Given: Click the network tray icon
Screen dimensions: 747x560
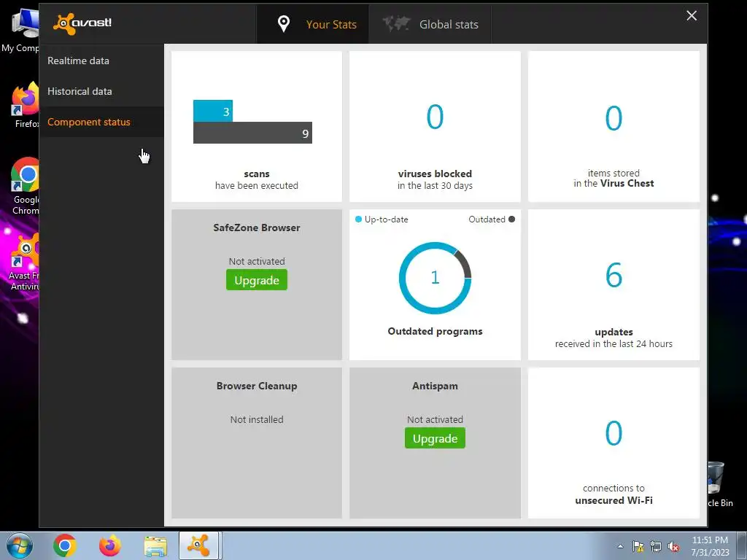Looking at the screenshot, I should click(x=656, y=546).
